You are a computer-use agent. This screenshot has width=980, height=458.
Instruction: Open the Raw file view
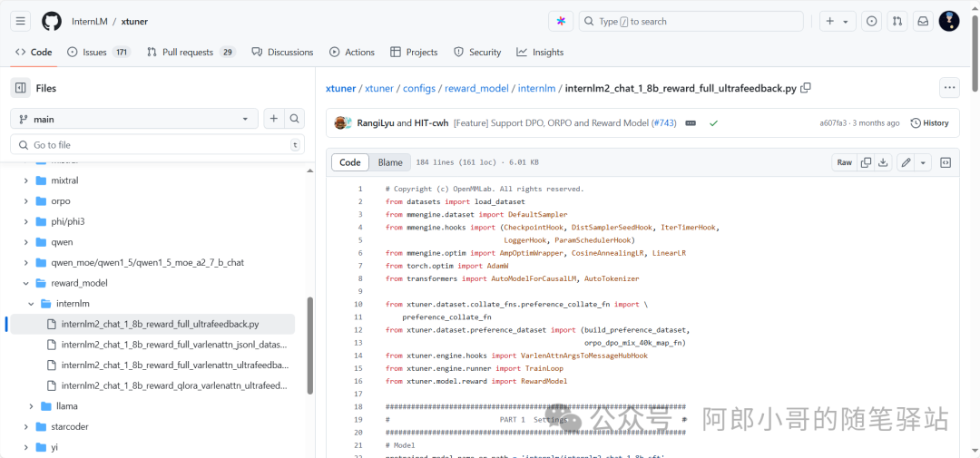pyautogui.click(x=845, y=162)
